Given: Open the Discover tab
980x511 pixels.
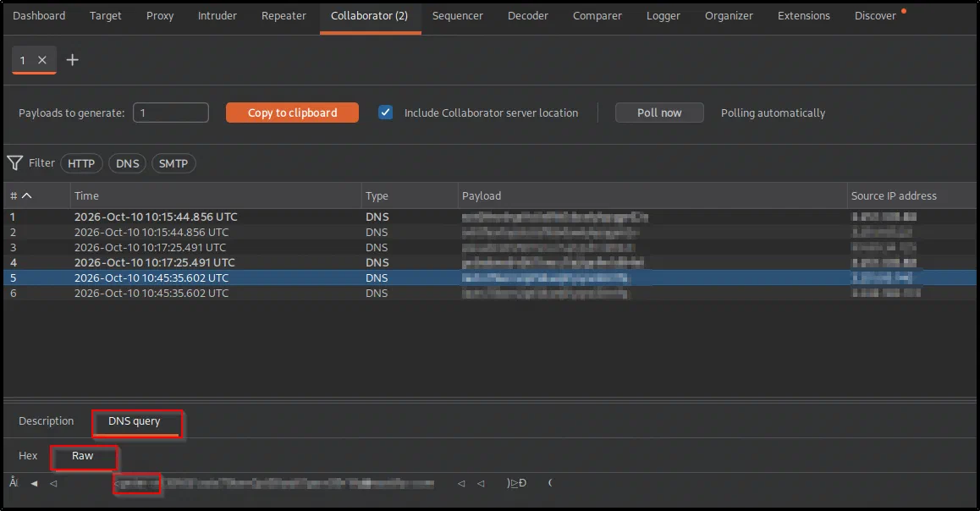Looking at the screenshot, I should (875, 15).
